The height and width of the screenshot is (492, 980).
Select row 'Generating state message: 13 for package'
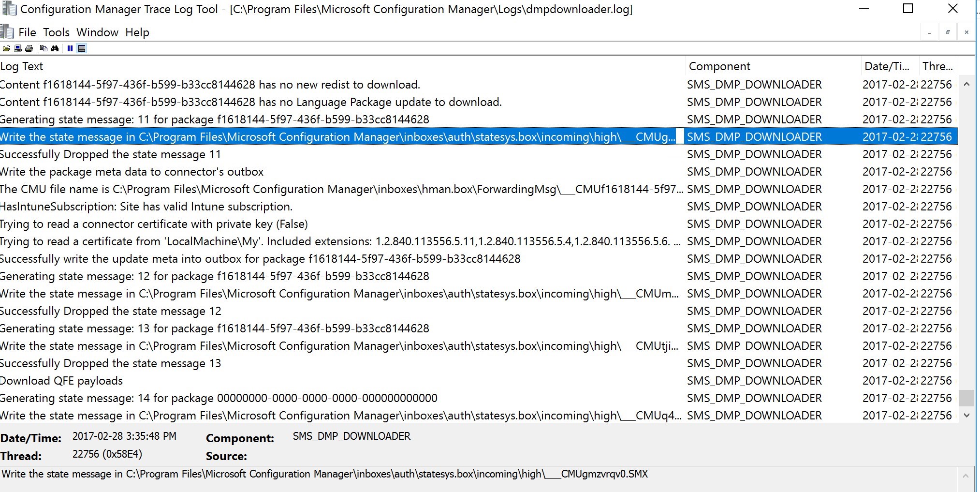pyautogui.click(x=479, y=328)
